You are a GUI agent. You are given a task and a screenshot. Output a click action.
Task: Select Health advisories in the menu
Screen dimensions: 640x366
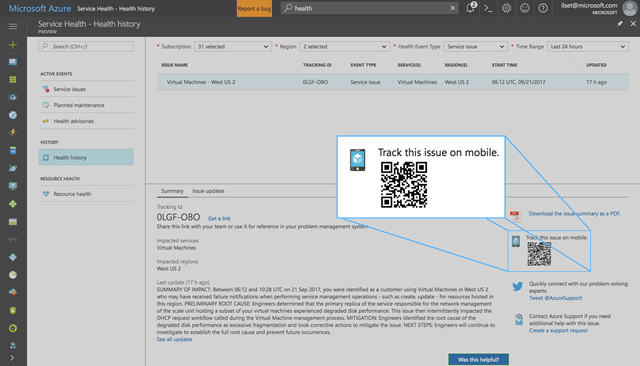click(86, 121)
